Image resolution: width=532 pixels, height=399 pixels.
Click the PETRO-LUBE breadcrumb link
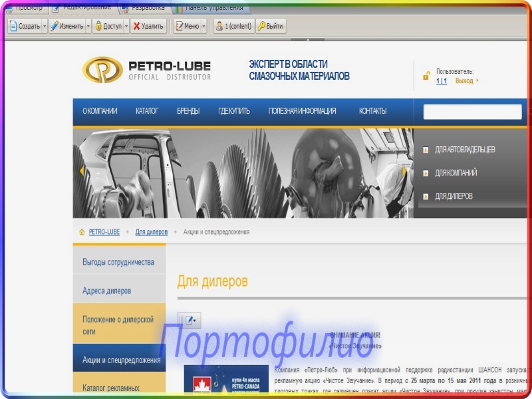pos(104,232)
